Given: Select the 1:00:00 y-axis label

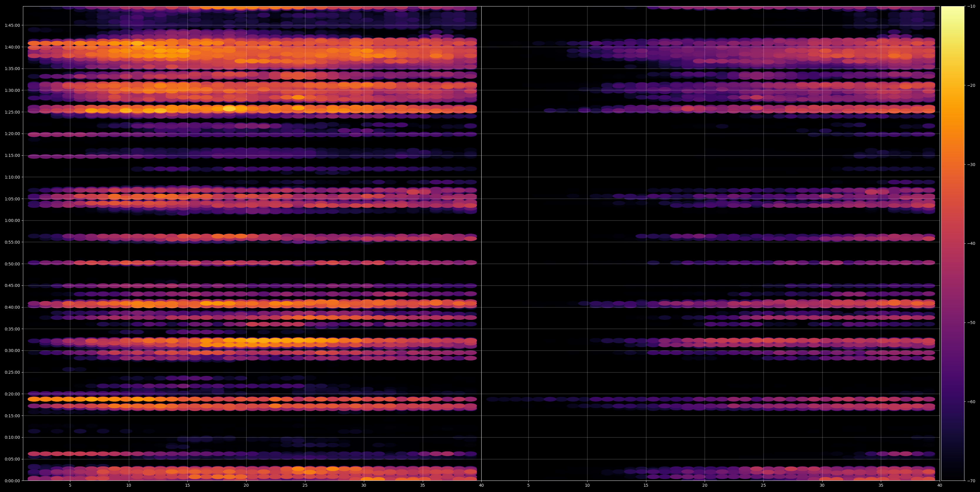Looking at the screenshot, I should (12, 221).
